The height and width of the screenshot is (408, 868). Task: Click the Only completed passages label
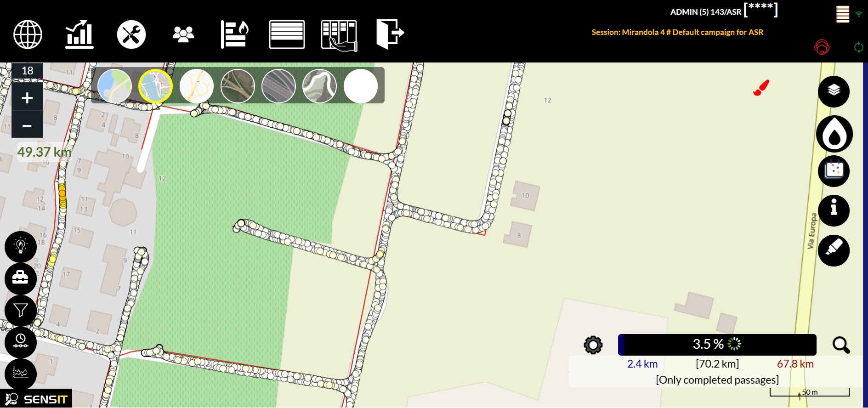(x=717, y=380)
